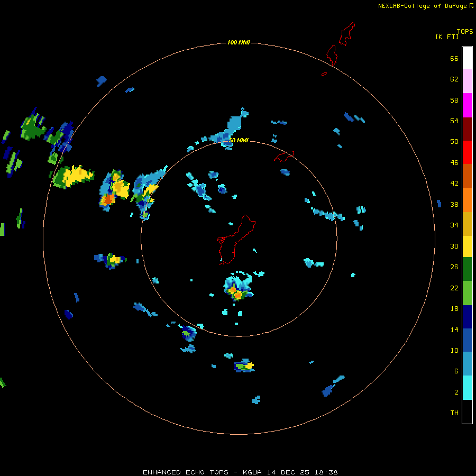Click the 34 legend value
This screenshot has height=476, width=476.
[454, 225]
